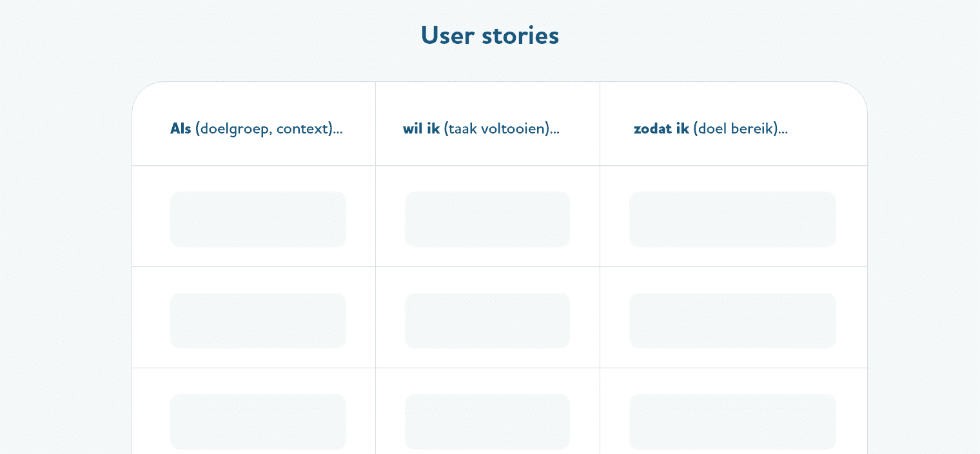Select the bold 'wil ik' header word
The width and height of the screenshot is (980, 454).
[421, 129]
